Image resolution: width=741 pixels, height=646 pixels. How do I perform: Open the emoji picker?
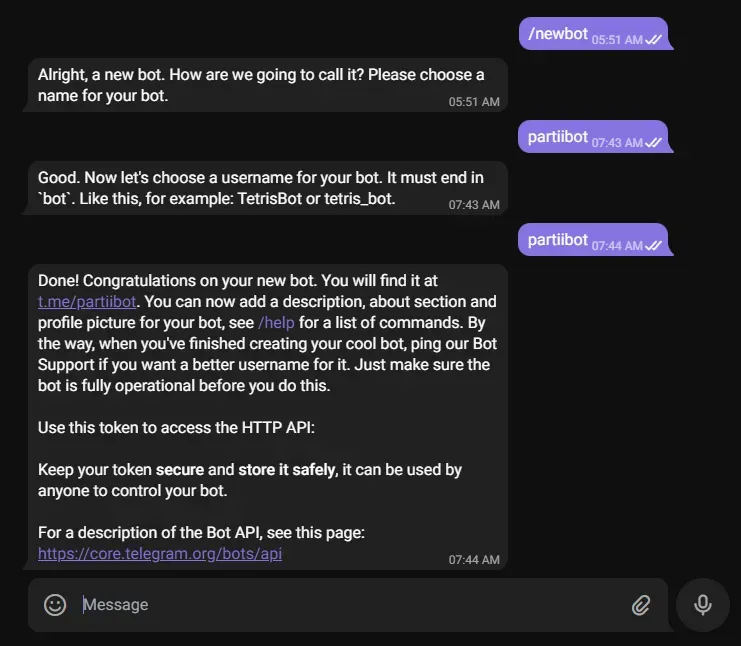pyautogui.click(x=55, y=604)
